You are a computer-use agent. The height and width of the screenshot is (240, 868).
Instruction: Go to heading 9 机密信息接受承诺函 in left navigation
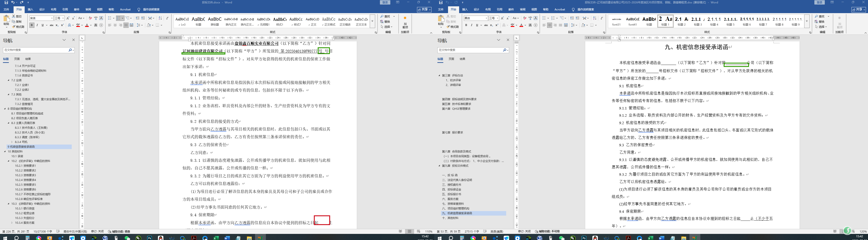(39, 147)
